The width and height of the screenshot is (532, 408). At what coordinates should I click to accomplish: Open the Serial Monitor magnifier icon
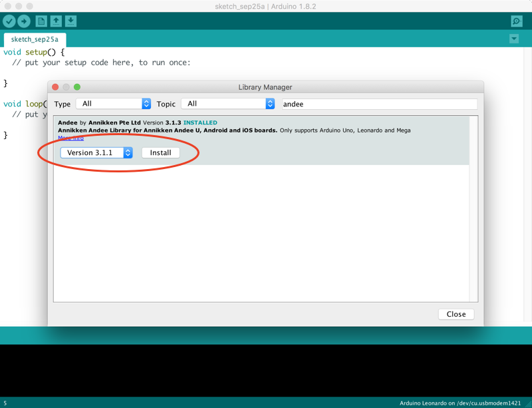click(517, 21)
